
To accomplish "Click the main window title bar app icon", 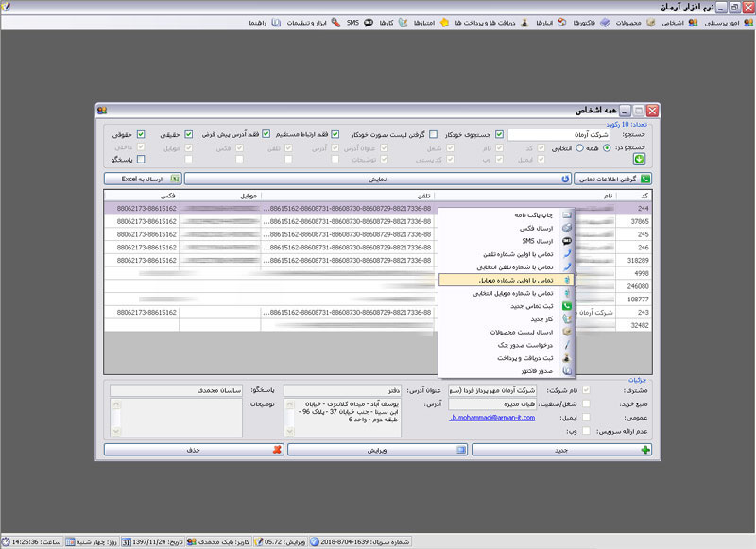I will [6, 7].
